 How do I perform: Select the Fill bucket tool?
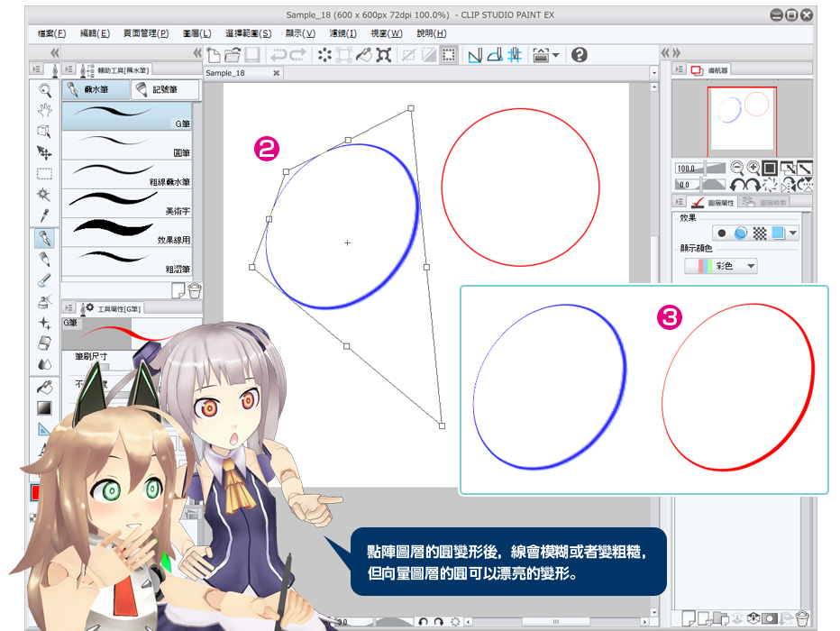pos(44,387)
